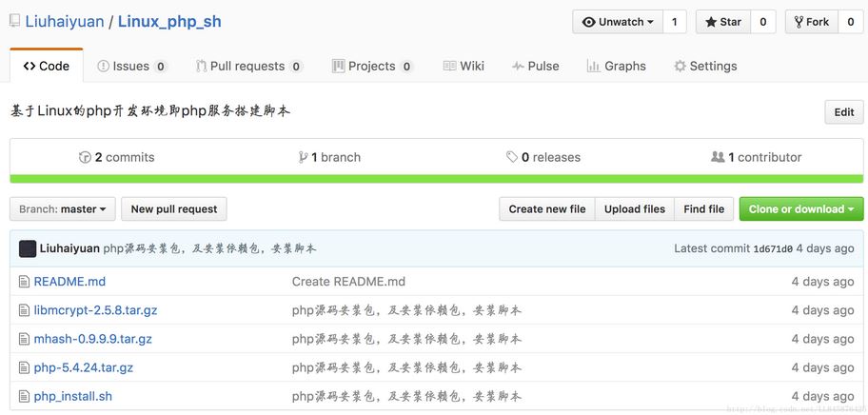This screenshot has height=415, width=868.
Task: Click the people icon beside 1 contributor
Action: coord(718,157)
